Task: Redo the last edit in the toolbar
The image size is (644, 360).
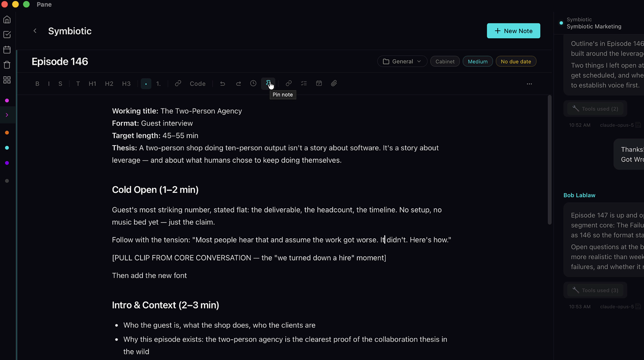Action: (x=238, y=84)
